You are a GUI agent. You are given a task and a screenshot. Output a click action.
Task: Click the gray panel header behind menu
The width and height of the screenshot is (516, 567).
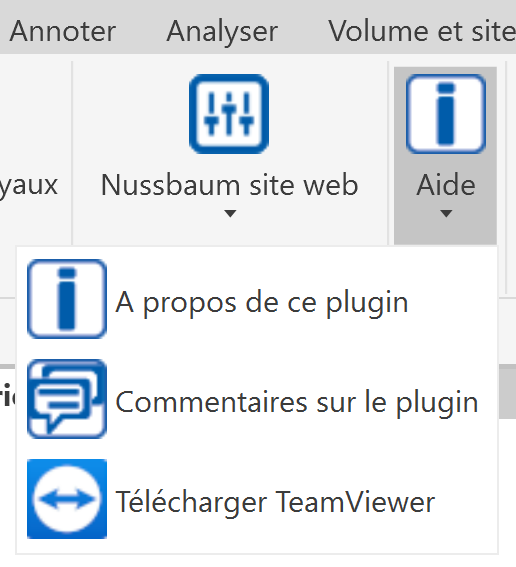click(x=507, y=391)
